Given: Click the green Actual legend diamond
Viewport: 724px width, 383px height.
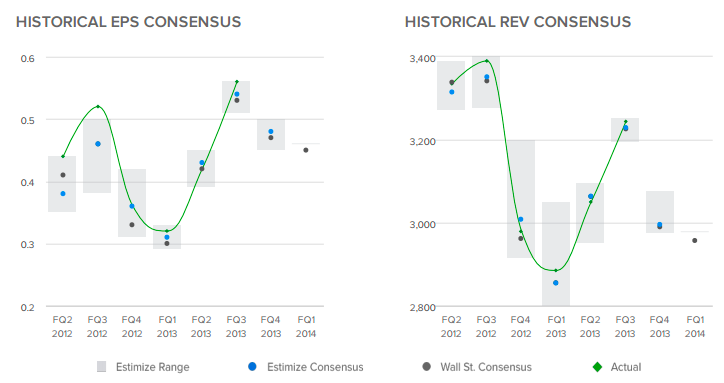Looking at the screenshot, I should (x=597, y=367).
